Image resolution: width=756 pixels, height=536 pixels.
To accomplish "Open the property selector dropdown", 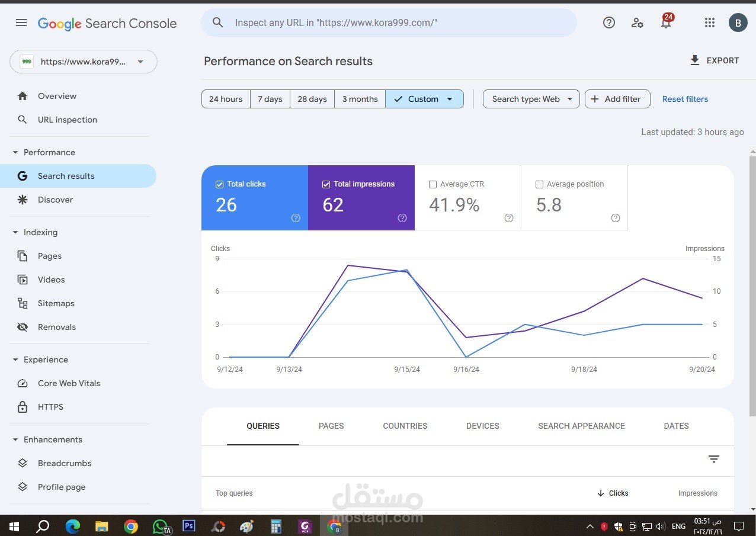I will point(84,62).
